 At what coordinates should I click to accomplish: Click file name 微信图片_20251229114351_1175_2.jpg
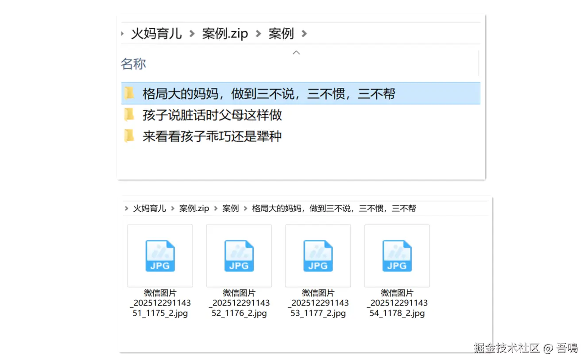(160, 303)
